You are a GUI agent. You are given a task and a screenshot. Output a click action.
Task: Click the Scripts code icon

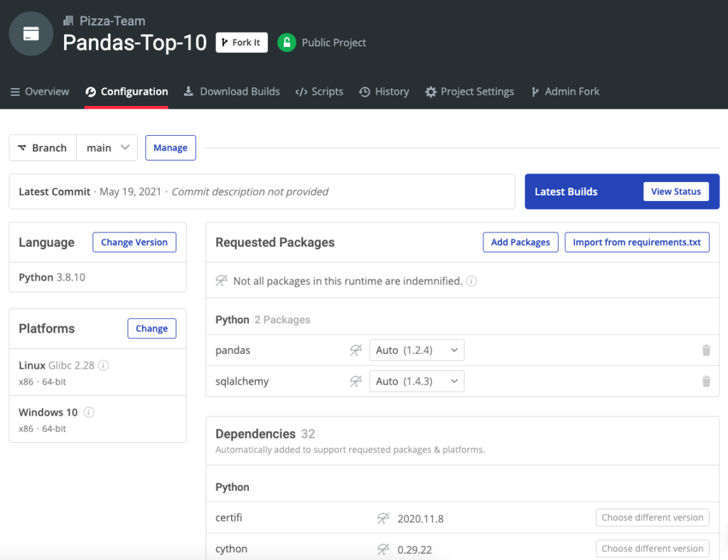(300, 91)
